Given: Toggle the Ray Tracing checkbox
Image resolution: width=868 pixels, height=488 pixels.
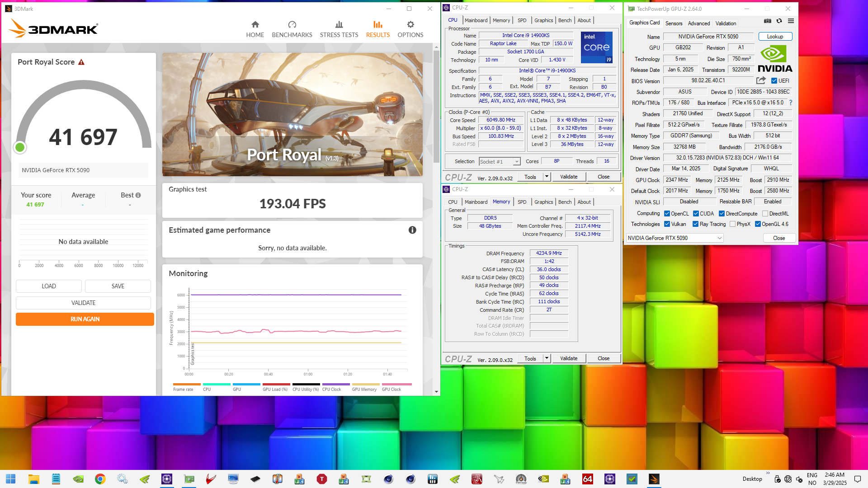Looking at the screenshot, I should [696, 224].
